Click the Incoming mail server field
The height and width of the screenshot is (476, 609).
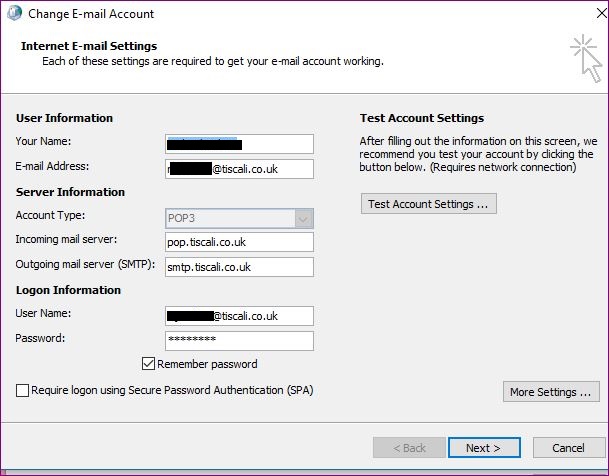coord(239,242)
